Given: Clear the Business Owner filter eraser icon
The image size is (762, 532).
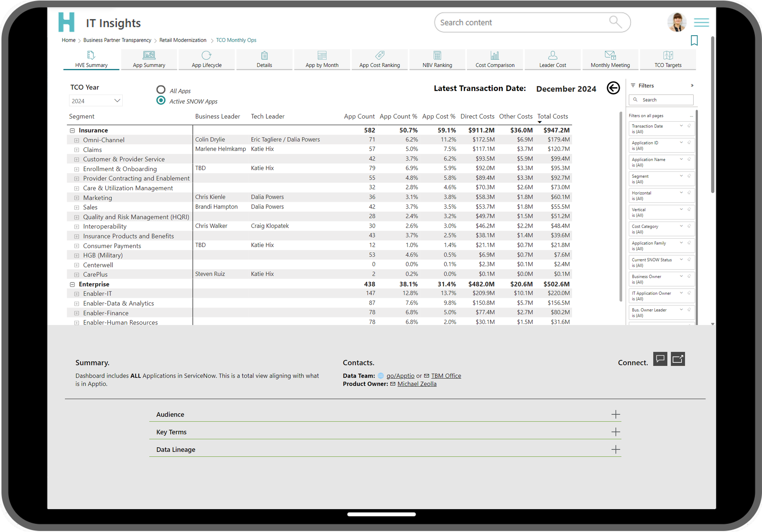Looking at the screenshot, I should point(689,276).
